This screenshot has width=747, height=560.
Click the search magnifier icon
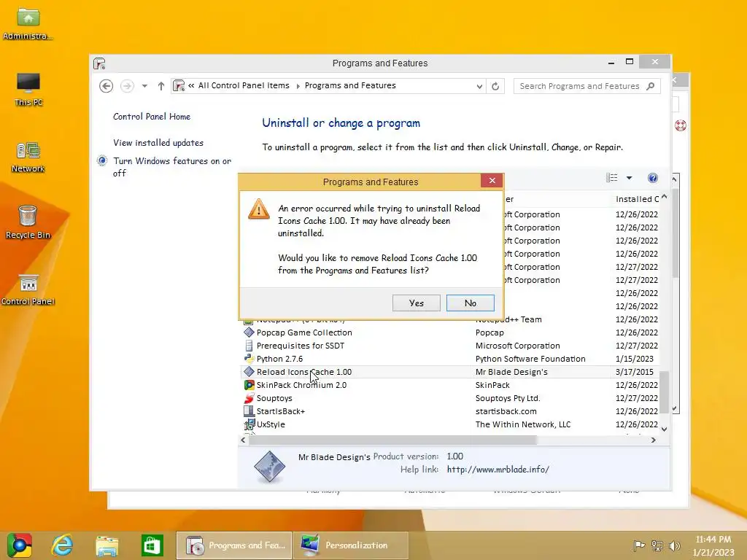tap(651, 86)
